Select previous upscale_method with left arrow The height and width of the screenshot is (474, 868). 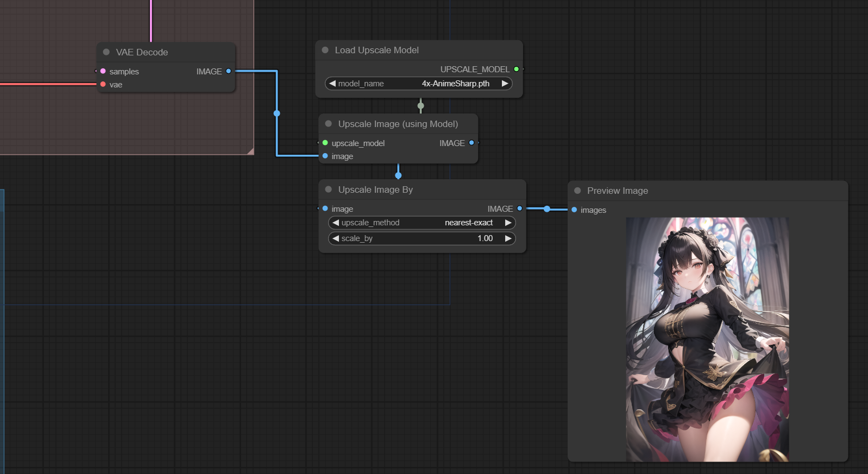point(336,223)
